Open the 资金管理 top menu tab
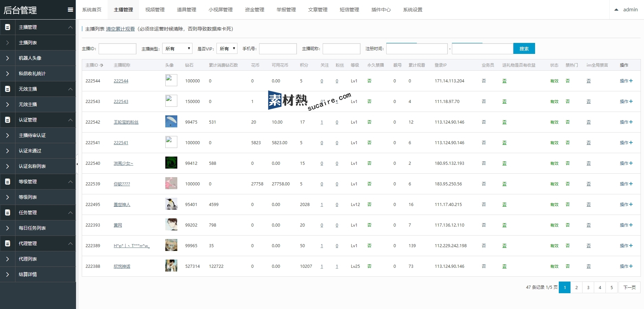This screenshot has width=644, height=309. click(254, 10)
